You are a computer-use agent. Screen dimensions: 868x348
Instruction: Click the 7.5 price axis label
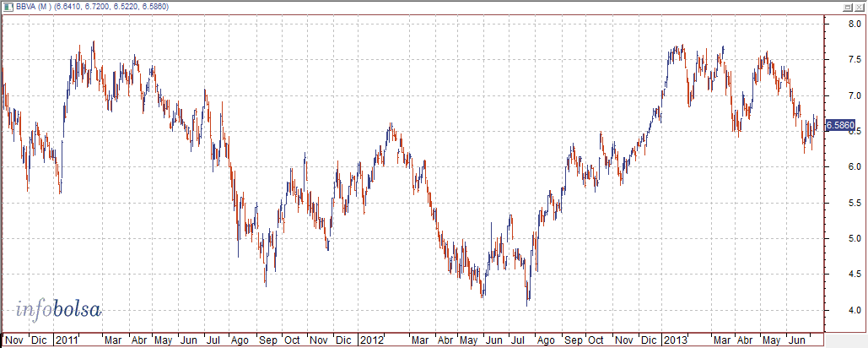(853, 60)
